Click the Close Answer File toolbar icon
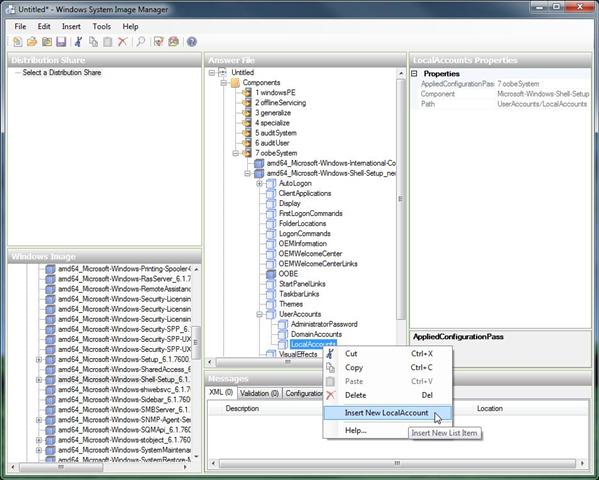Screen dimensions: 599x480 pos(47,42)
